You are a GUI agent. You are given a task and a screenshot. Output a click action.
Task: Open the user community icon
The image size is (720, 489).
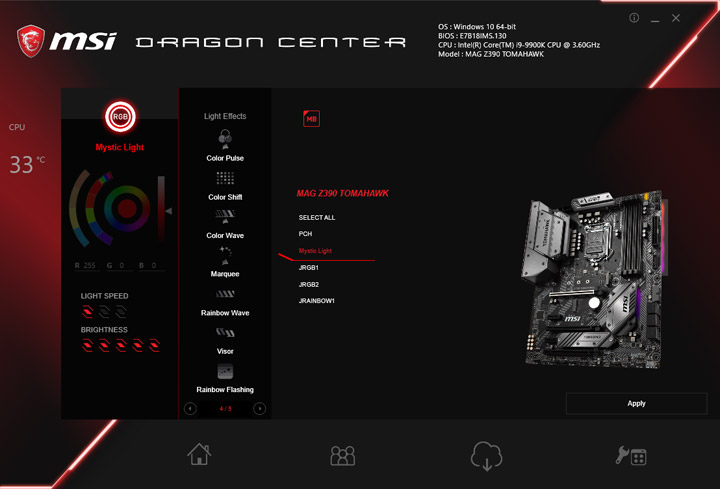click(343, 455)
